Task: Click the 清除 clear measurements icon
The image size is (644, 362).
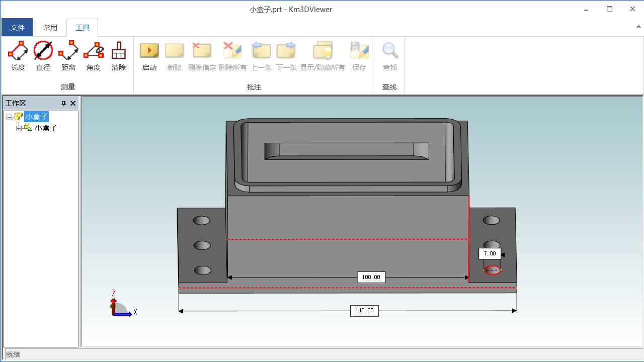Action: 119,56
